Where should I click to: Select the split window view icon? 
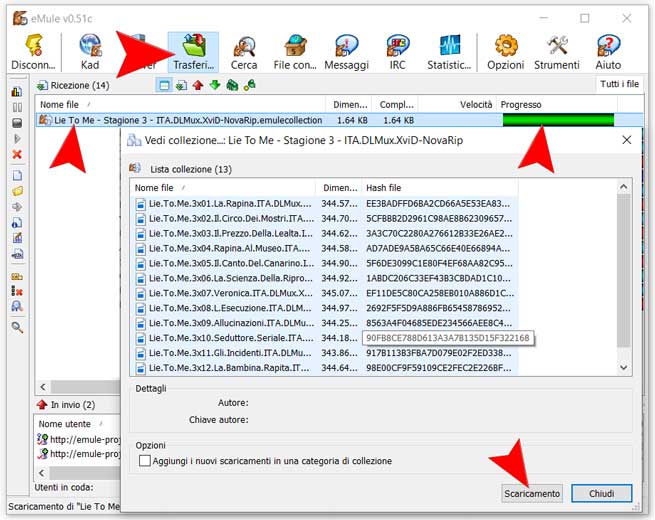[164, 85]
